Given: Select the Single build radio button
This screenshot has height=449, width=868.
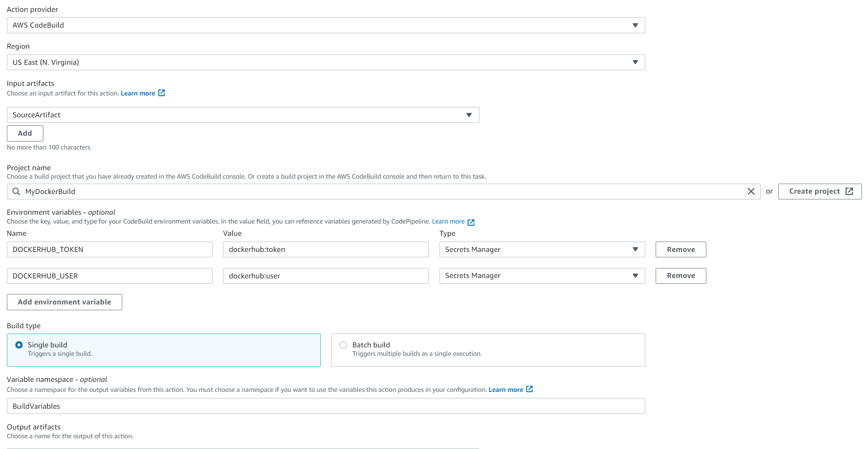Looking at the screenshot, I should (x=19, y=345).
